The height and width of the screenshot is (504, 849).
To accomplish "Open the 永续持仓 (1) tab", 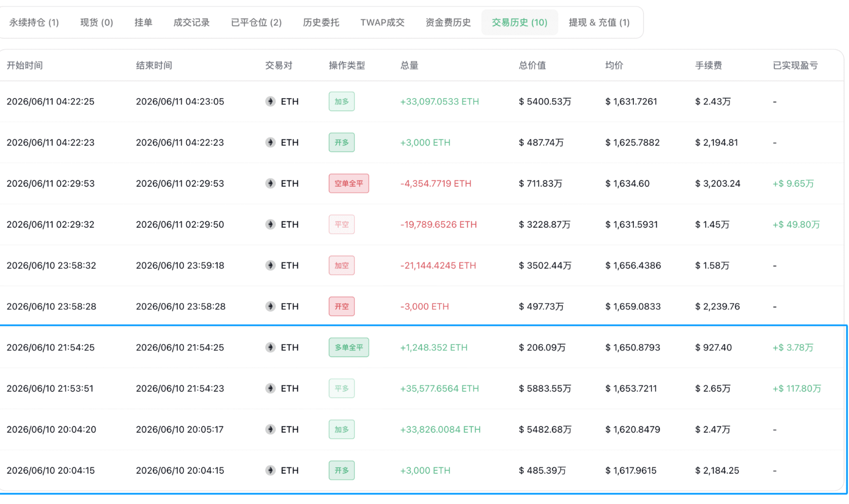I will 34,22.
